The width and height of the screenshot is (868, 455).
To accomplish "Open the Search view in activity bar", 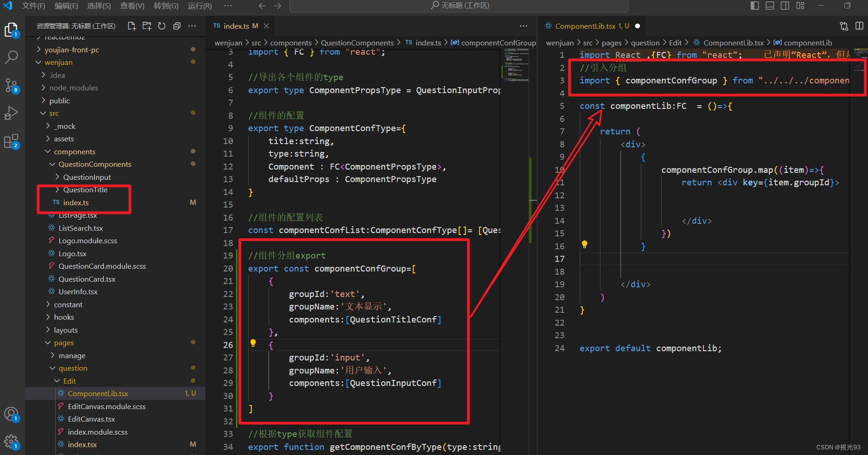I will coord(11,57).
